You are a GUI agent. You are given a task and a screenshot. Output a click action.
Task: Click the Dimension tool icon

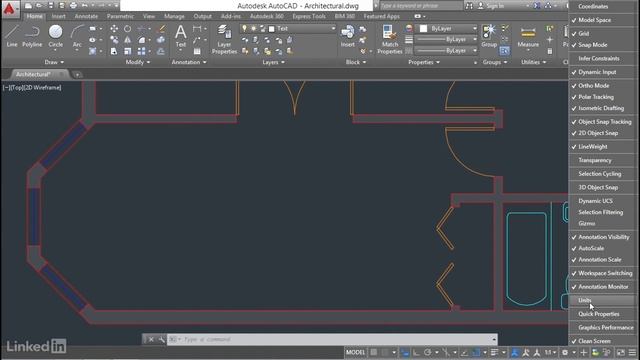tap(197, 29)
